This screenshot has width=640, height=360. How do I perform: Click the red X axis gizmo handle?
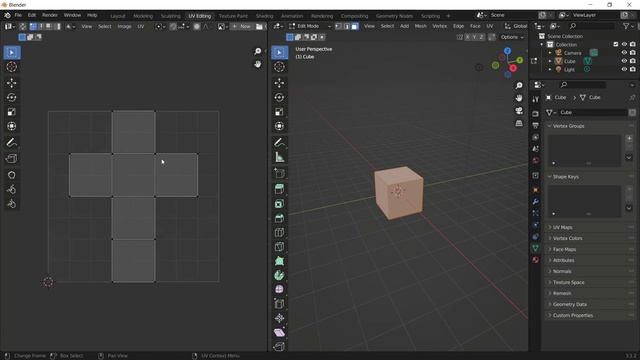click(x=513, y=68)
